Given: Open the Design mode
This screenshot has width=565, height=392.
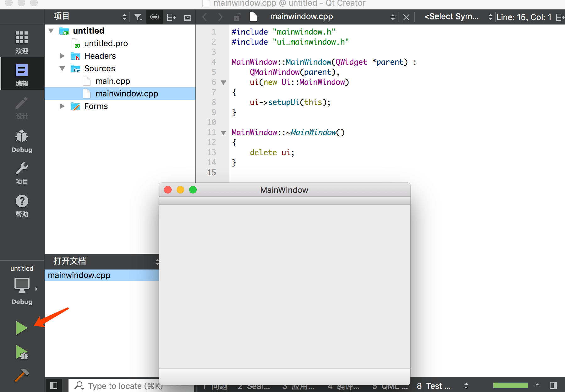Looking at the screenshot, I should [x=22, y=108].
